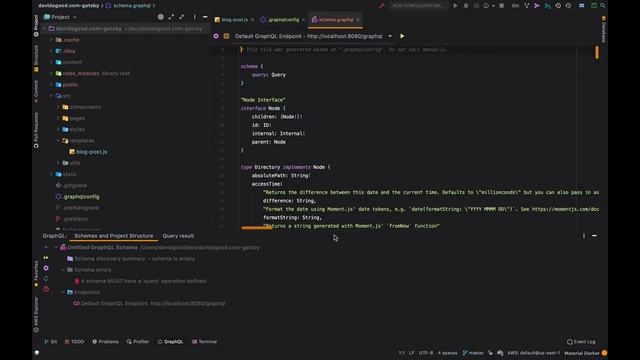Collapse the Endpoints node
The image size is (640, 360).
[63, 292]
